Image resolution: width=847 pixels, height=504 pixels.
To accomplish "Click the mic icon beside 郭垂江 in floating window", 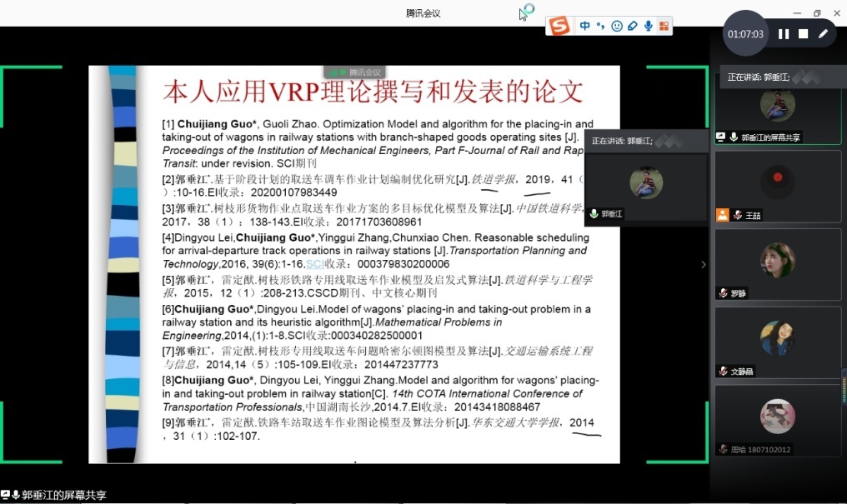I will [594, 214].
